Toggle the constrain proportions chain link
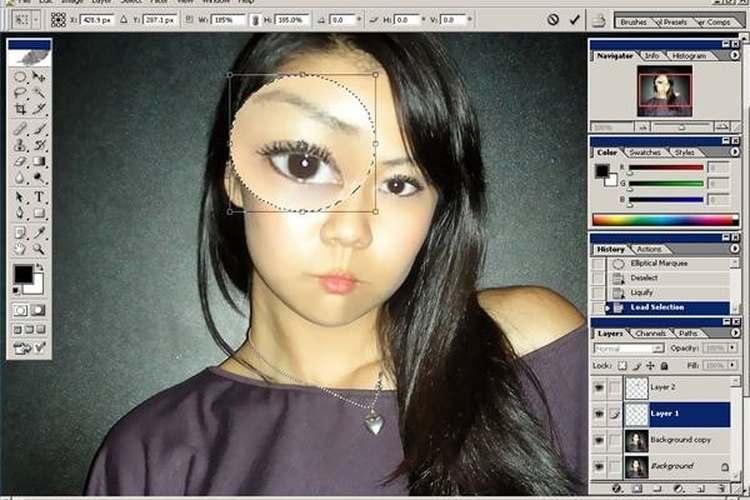The height and width of the screenshot is (500, 750). [255, 20]
